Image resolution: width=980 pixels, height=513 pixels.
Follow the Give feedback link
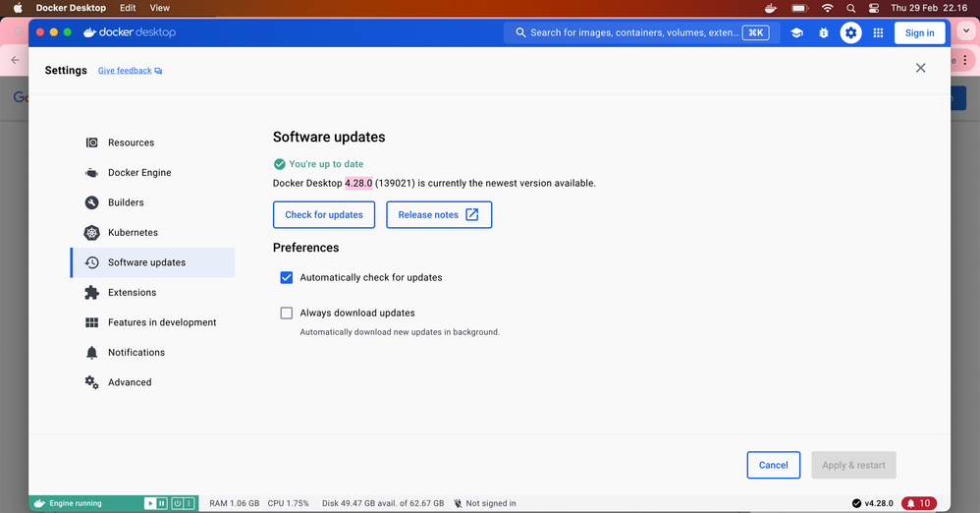click(x=130, y=71)
